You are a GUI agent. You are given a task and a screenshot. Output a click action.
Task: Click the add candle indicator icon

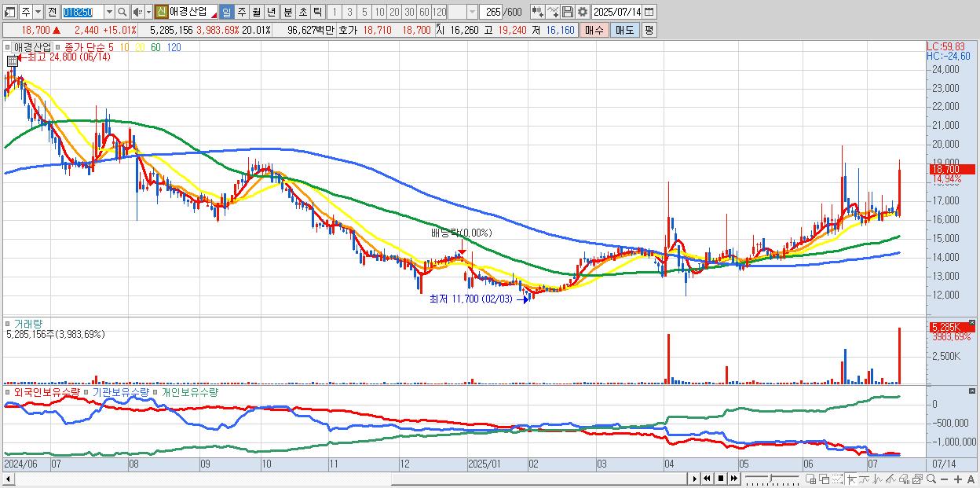(x=538, y=12)
